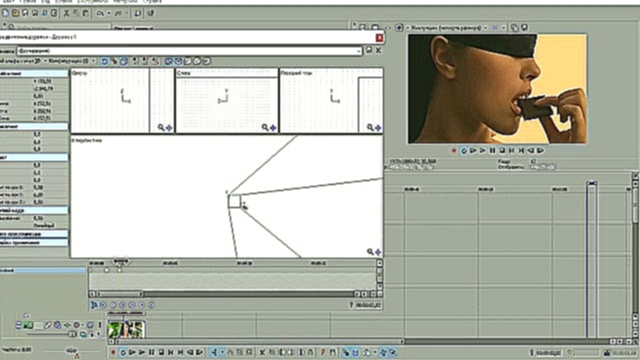Collapse the Position properties group header
The image size is (640, 360).
coord(34,73)
